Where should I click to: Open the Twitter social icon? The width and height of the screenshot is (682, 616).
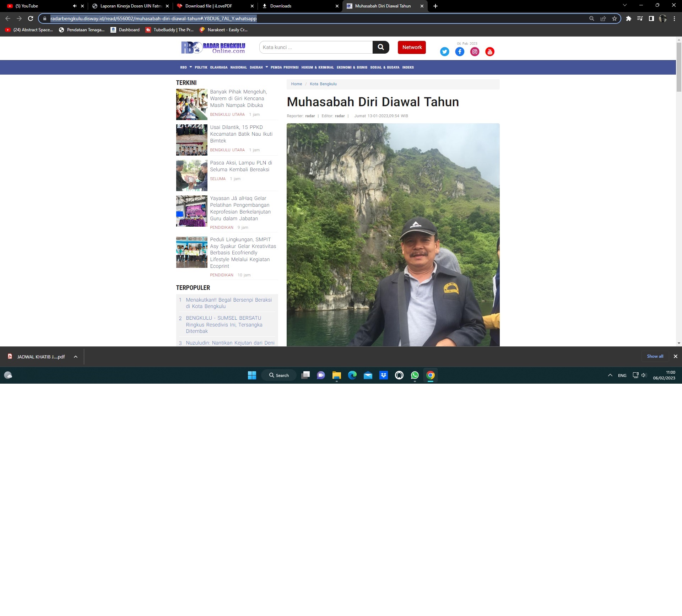pyautogui.click(x=444, y=52)
